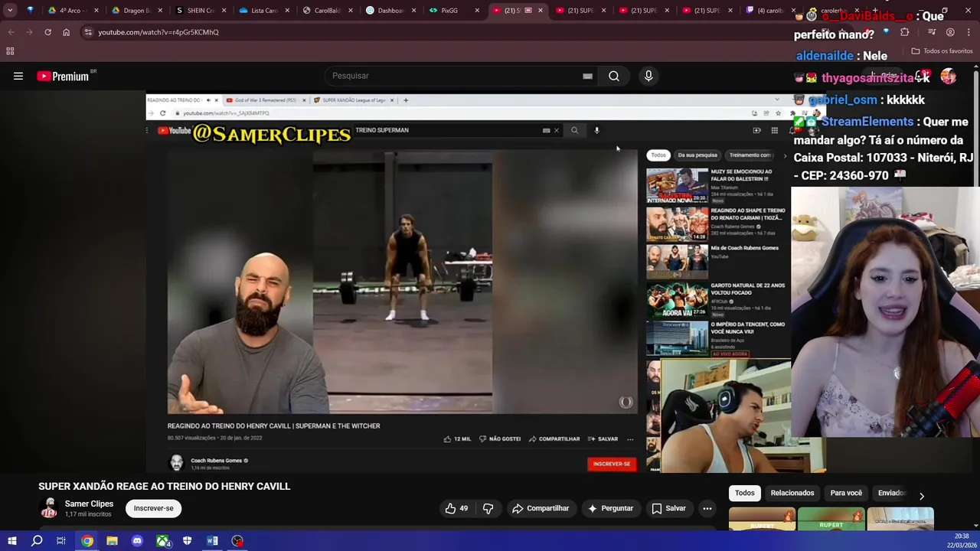Open Task View on the taskbar
980x551 pixels.
[61, 541]
